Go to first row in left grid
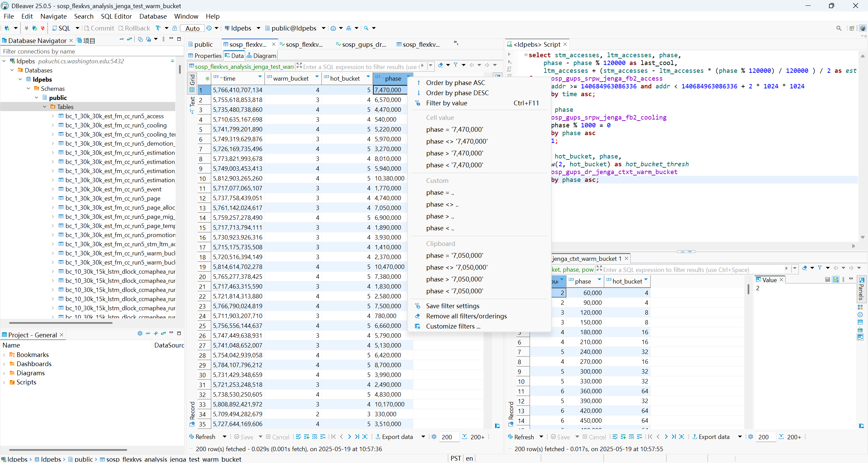This screenshot has width=868, height=463. [333, 437]
